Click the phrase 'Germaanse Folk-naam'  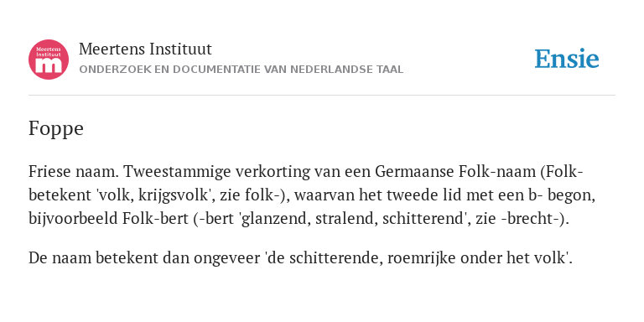point(454,172)
